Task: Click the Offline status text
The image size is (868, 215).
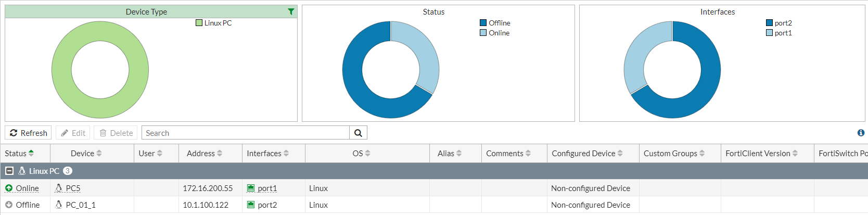Action: [x=28, y=205]
